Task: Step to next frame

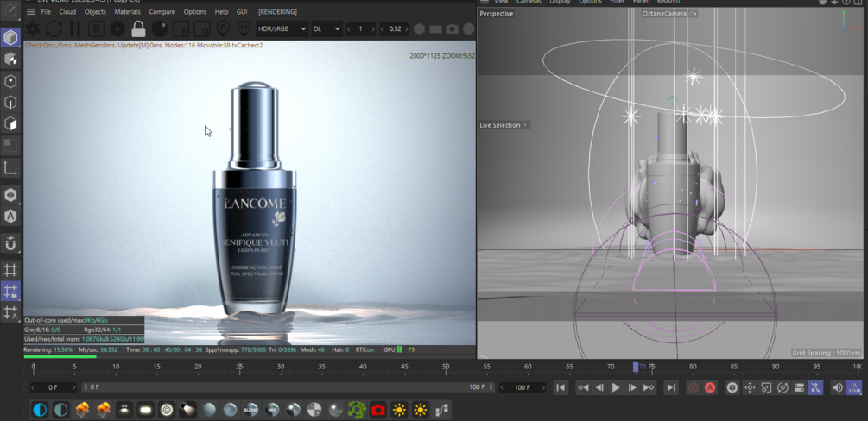Action: [631, 388]
